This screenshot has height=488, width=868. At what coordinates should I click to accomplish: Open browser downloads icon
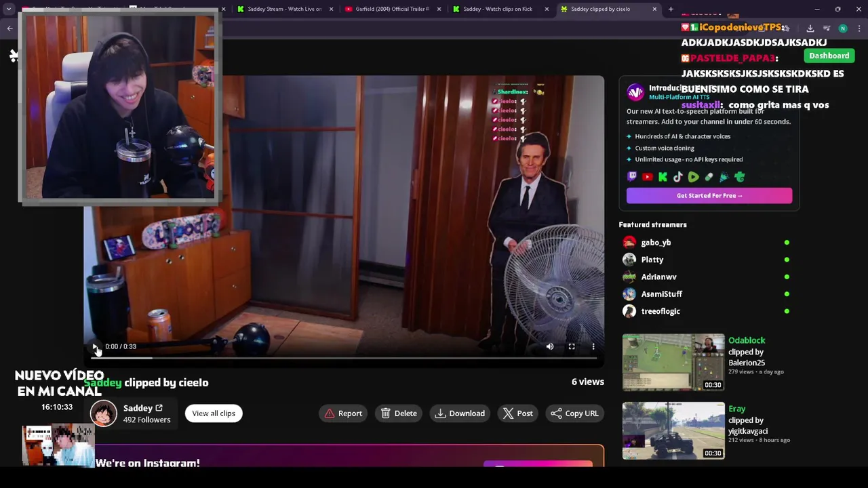click(810, 28)
